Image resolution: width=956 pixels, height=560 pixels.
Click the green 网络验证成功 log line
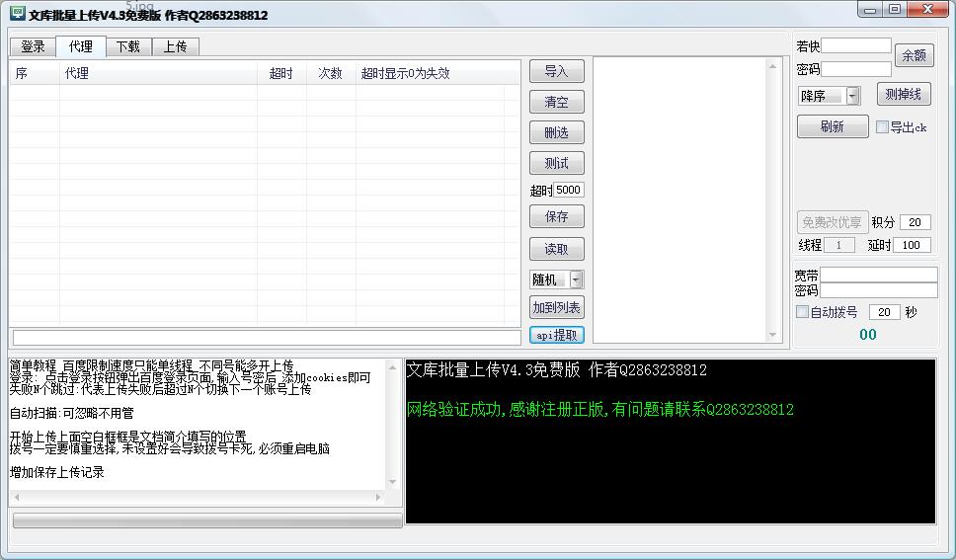tap(599, 409)
